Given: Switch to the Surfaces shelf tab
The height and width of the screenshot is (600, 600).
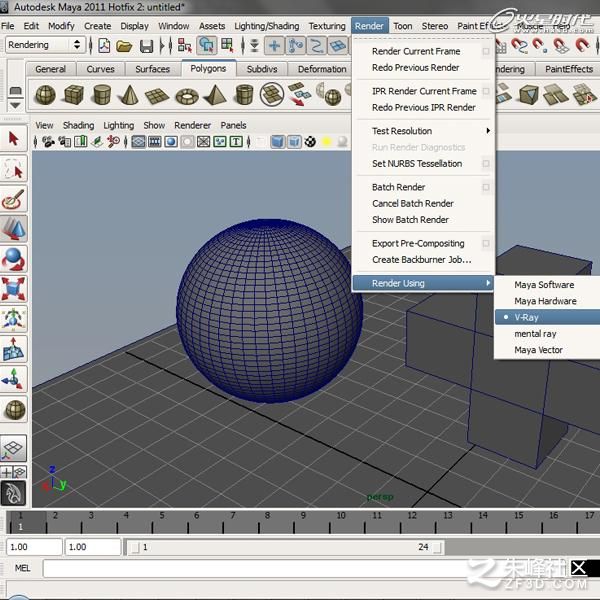Looking at the screenshot, I should (x=152, y=69).
